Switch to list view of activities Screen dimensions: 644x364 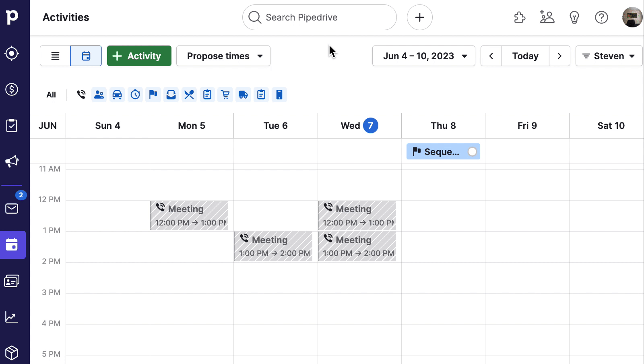coord(55,56)
